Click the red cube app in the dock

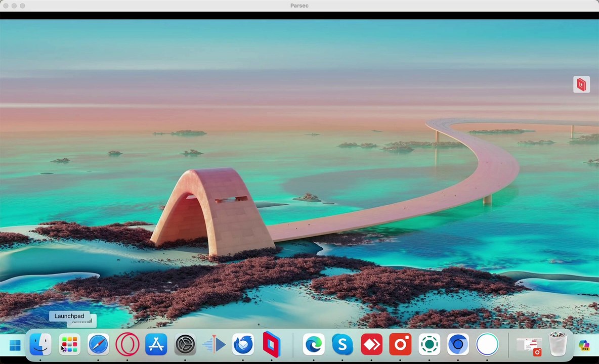(x=272, y=345)
